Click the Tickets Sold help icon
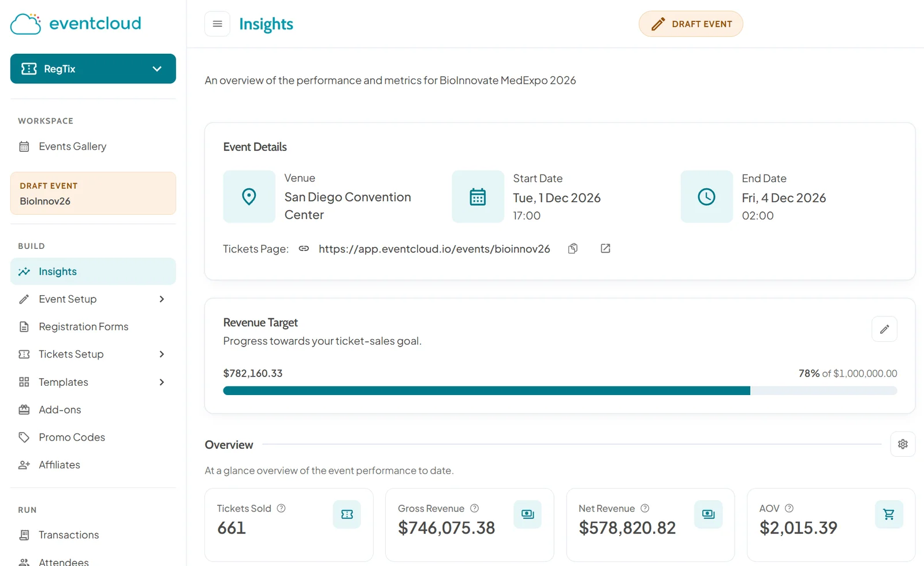 point(281,508)
